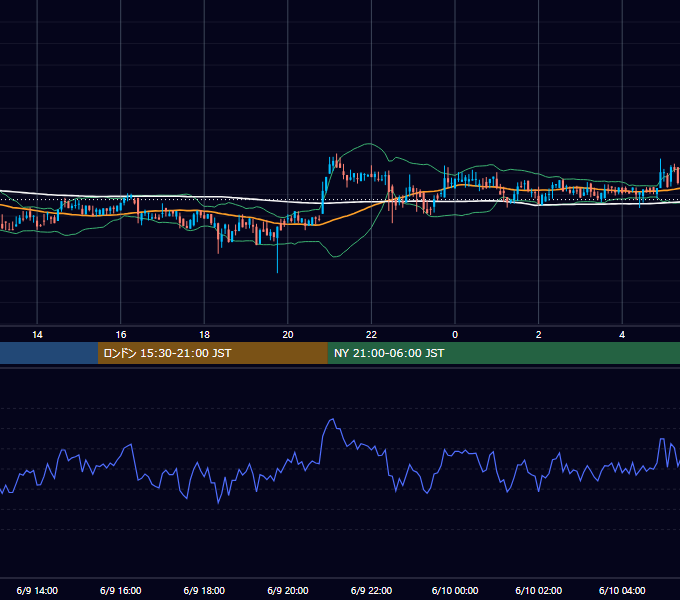The image size is (680, 600).
Task: Select the NY 21:00-06:00 JST session band
Action: (503, 353)
